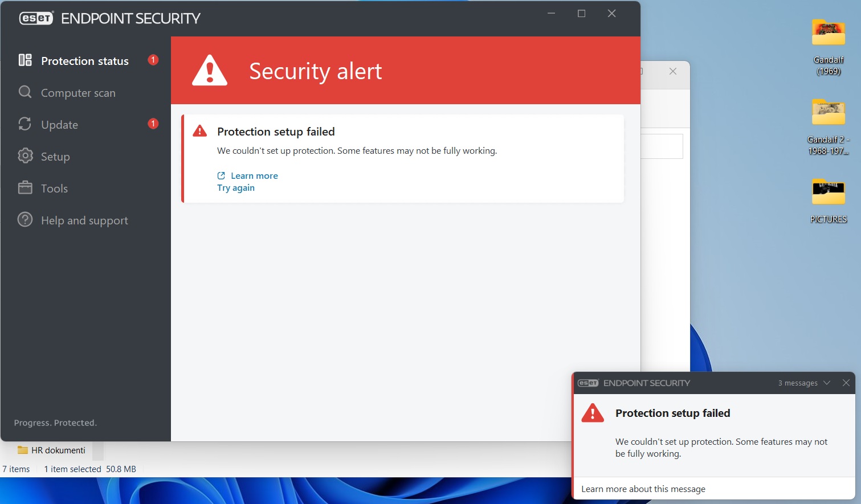861x504 pixels.
Task: Expand the 3 messages dropdown in notification
Action: tap(804, 383)
